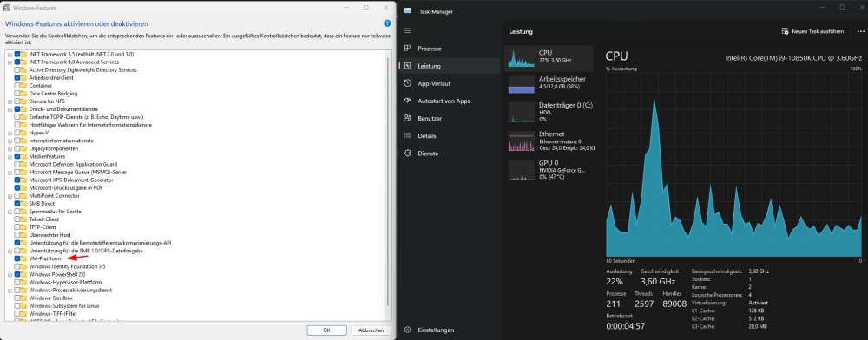This screenshot has height=340, width=868.
Task: Expand the Medienfeatures node
Action: tap(10, 156)
